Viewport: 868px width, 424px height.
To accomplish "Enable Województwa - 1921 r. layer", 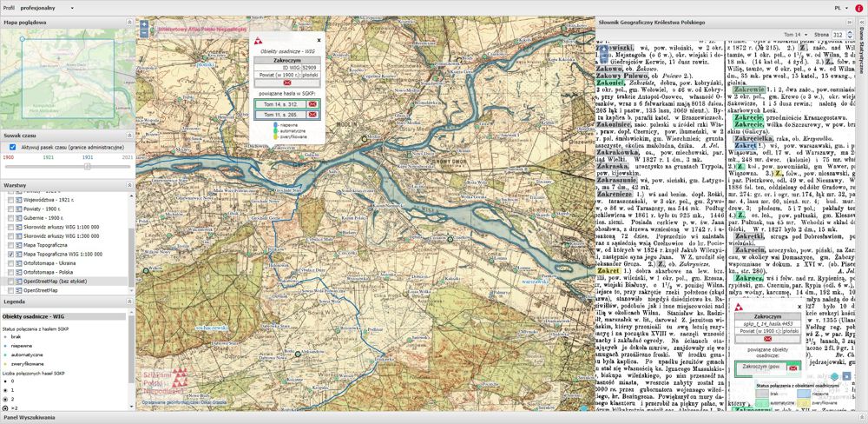I will tap(11, 200).
